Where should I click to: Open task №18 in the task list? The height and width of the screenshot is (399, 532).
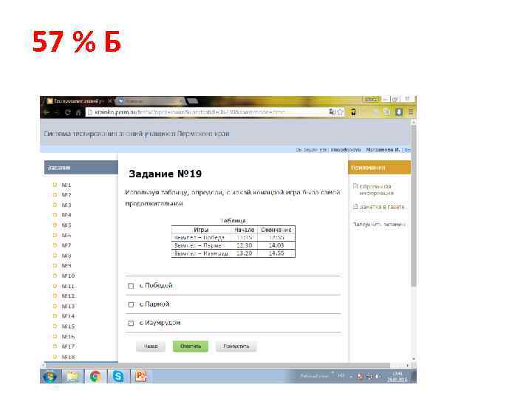[x=68, y=357]
